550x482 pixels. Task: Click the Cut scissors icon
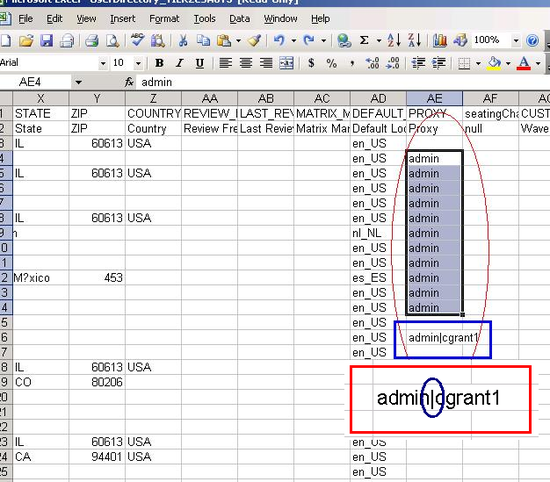183,41
